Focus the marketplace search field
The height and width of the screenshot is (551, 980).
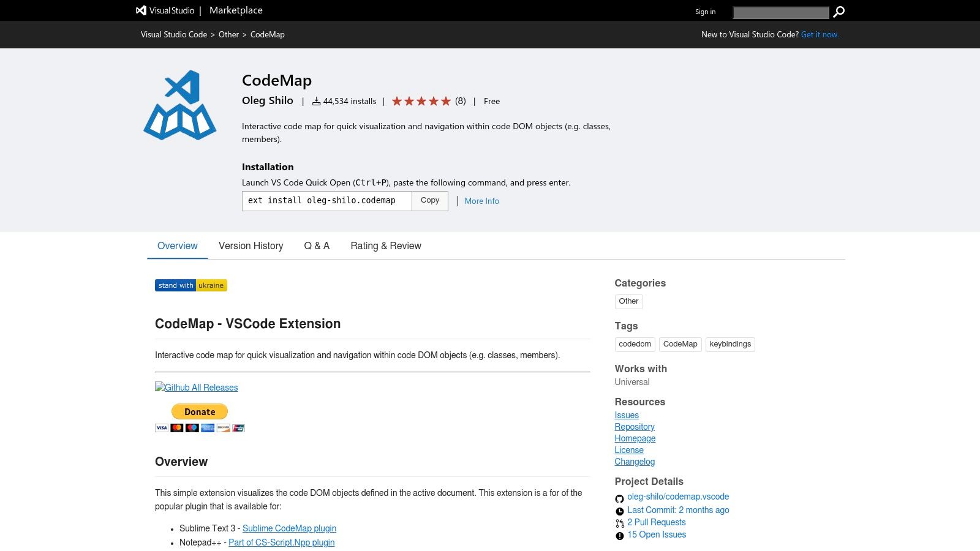point(781,12)
